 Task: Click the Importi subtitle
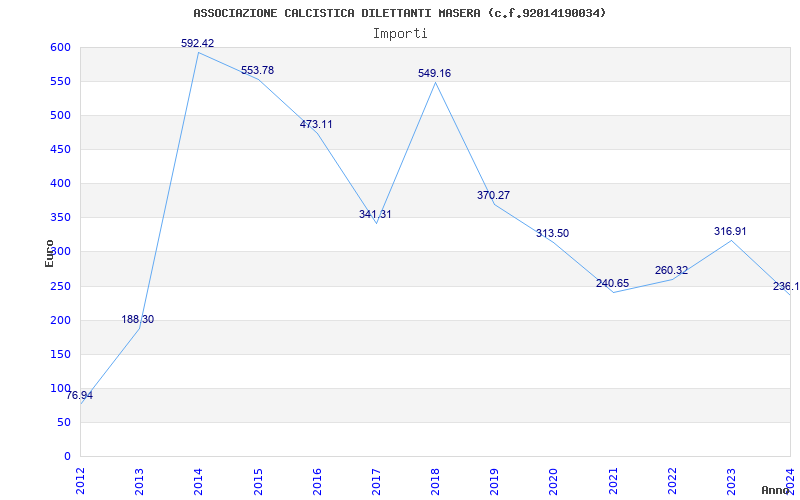pos(400,34)
